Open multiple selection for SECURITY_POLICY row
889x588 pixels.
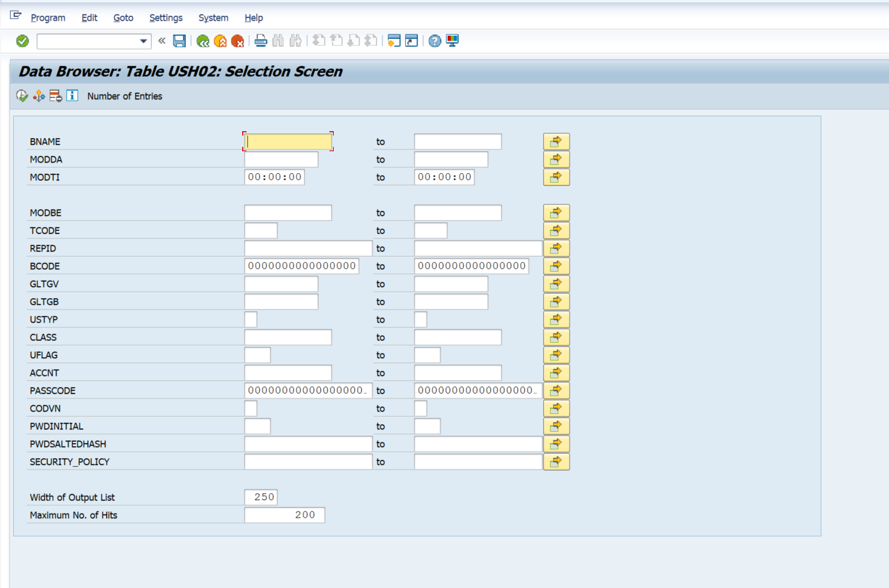[x=556, y=462]
